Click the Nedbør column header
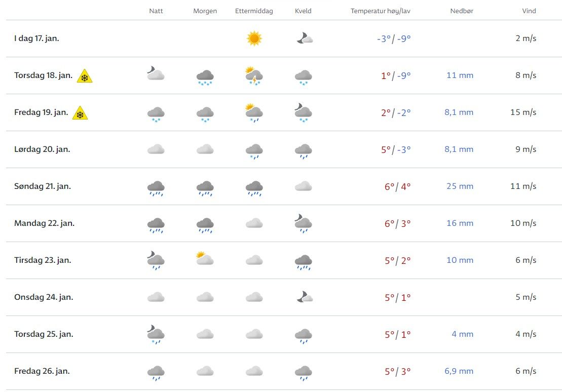The width and height of the screenshot is (562, 392). pos(462,11)
